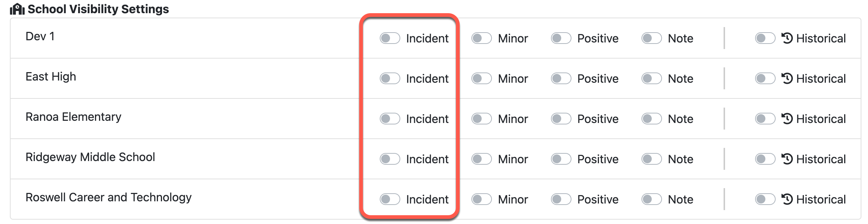Click the Historical clock icon for East High

[787, 78]
